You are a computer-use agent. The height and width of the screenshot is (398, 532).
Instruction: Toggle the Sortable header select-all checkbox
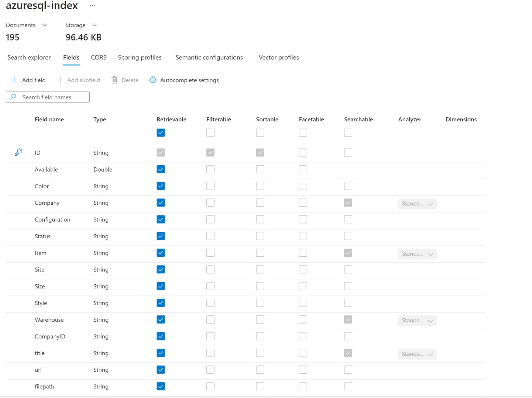pyautogui.click(x=260, y=133)
